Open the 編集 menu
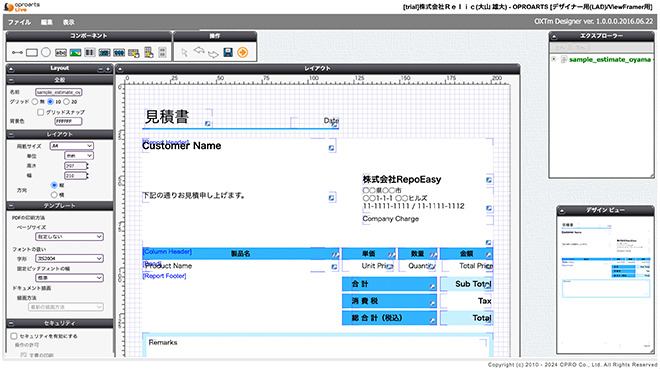The image size is (660, 369). [47, 22]
